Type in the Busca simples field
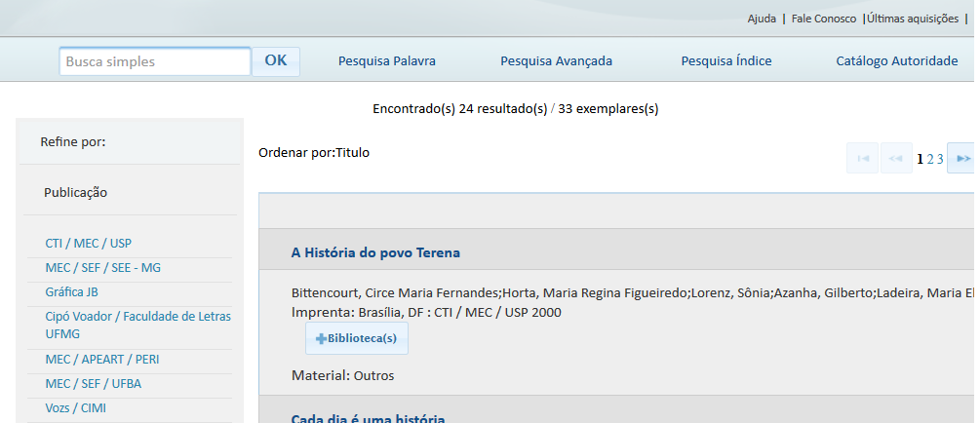The width and height of the screenshot is (980, 423). tap(155, 61)
